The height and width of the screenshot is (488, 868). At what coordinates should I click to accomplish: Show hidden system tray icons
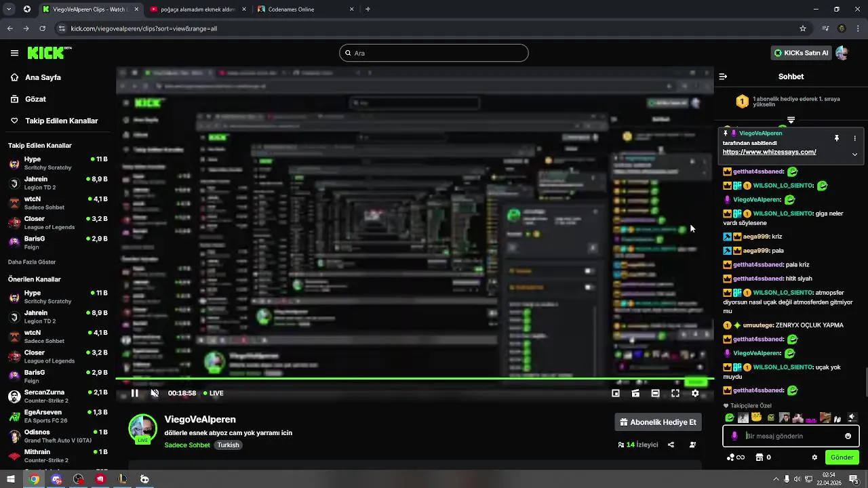pyautogui.click(x=776, y=479)
